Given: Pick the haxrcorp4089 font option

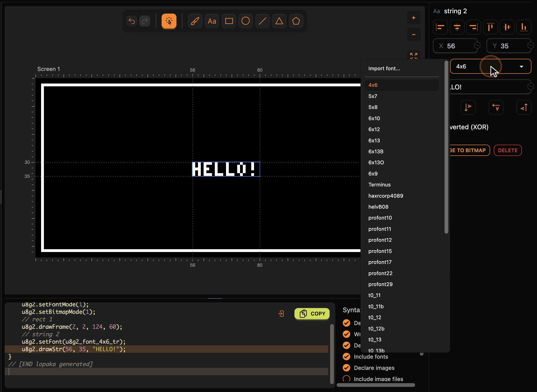Looking at the screenshot, I should pos(402,196).
